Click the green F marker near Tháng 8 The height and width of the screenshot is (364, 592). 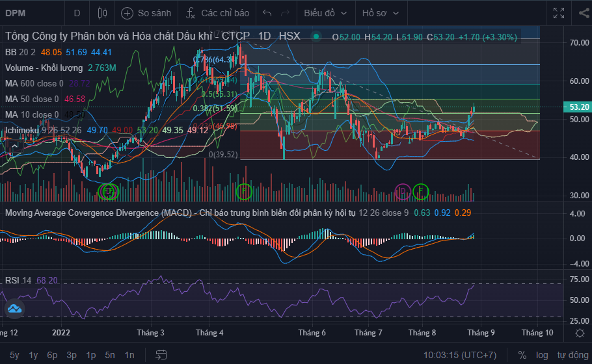coord(421,191)
